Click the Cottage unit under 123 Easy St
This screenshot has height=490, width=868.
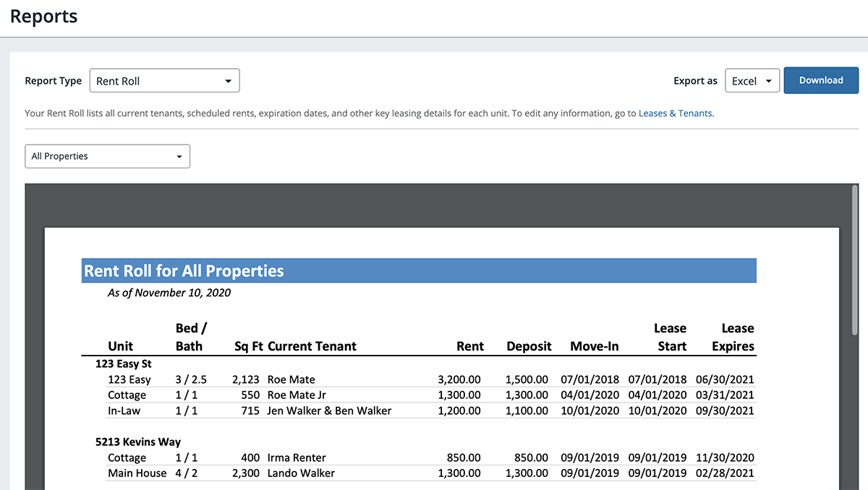127,395
